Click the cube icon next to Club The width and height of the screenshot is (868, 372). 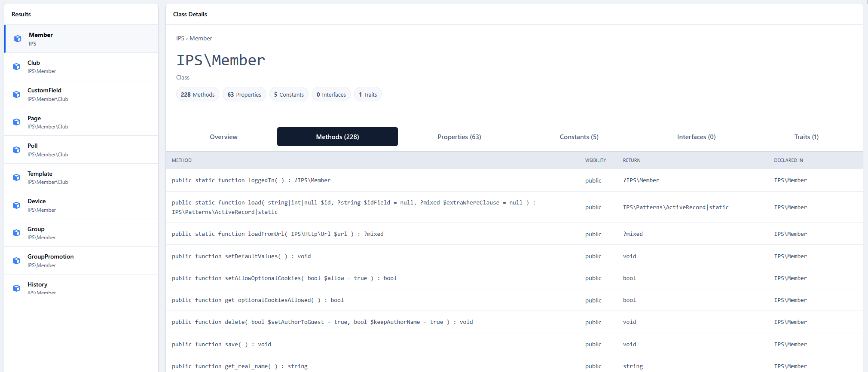click(x=16, y=67)
